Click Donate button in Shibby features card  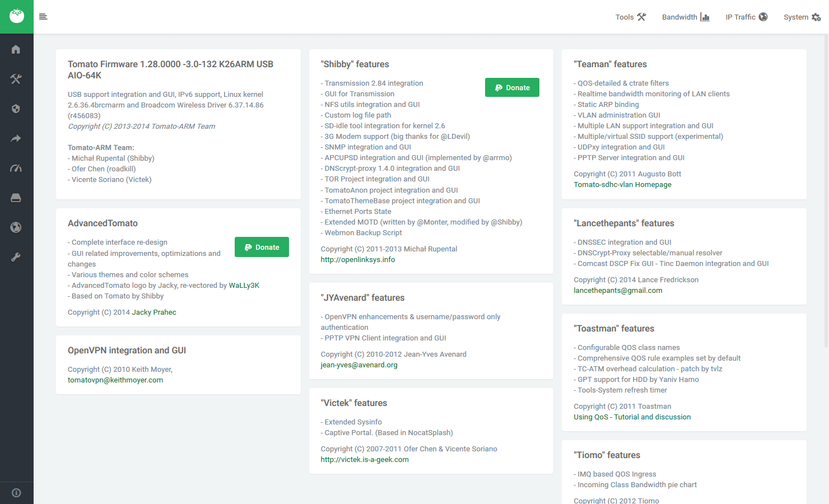(x=512, y=87)
